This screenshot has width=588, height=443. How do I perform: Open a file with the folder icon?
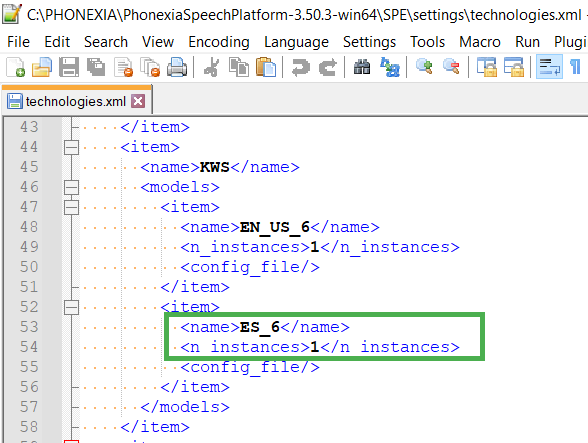point(42,67)
